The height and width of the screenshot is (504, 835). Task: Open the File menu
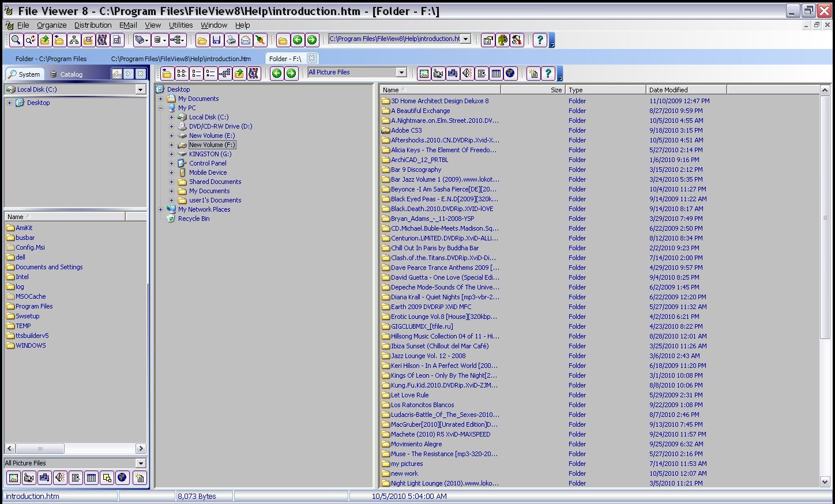(x=23, y=25)
